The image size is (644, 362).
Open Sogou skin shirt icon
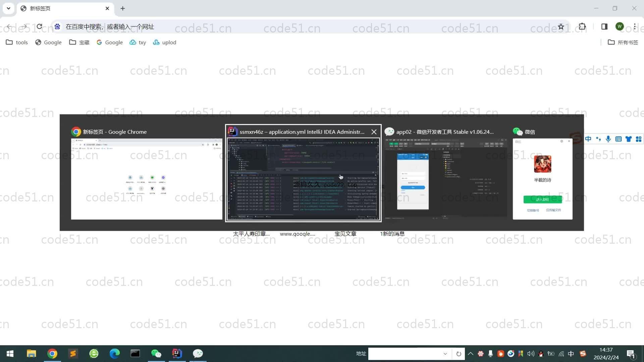click(629, 139)
